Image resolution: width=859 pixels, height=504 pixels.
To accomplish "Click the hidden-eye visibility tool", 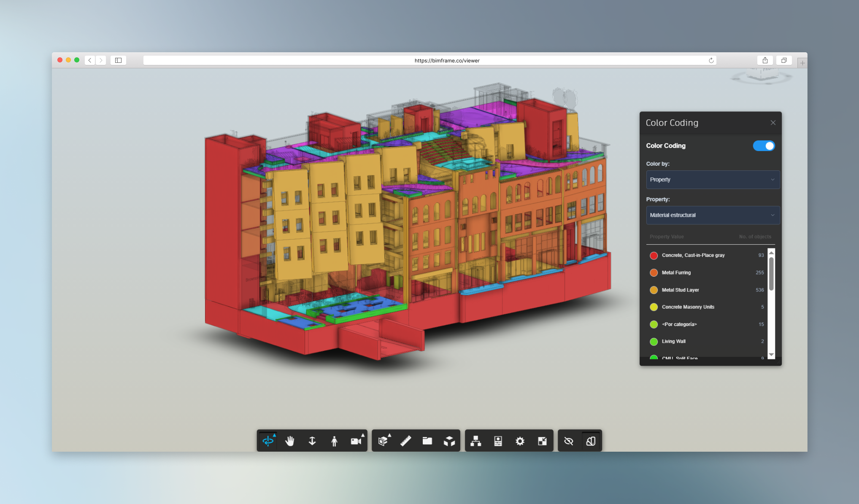I will coord(569,441).
